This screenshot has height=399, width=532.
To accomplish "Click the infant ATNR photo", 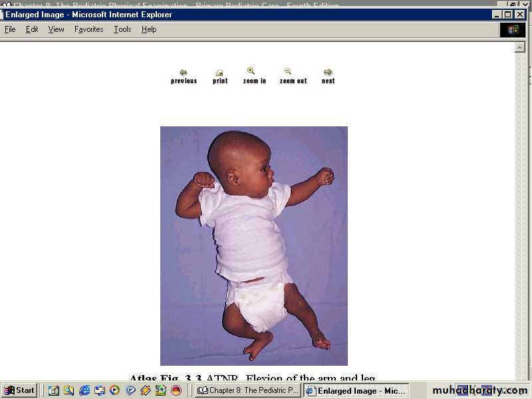I will tap(253, 245).
